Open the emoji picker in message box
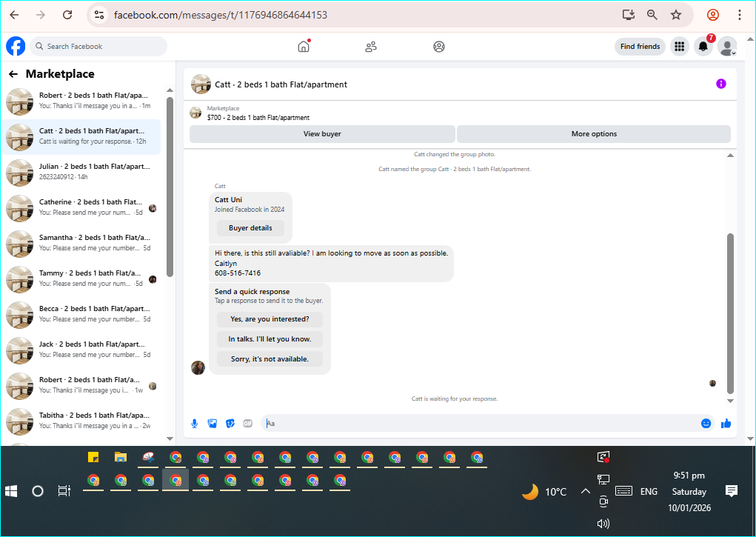 point(706,423)
